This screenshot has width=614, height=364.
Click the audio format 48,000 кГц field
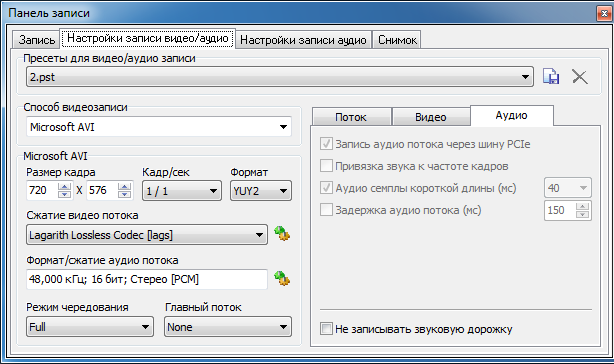tap(147, 279)
